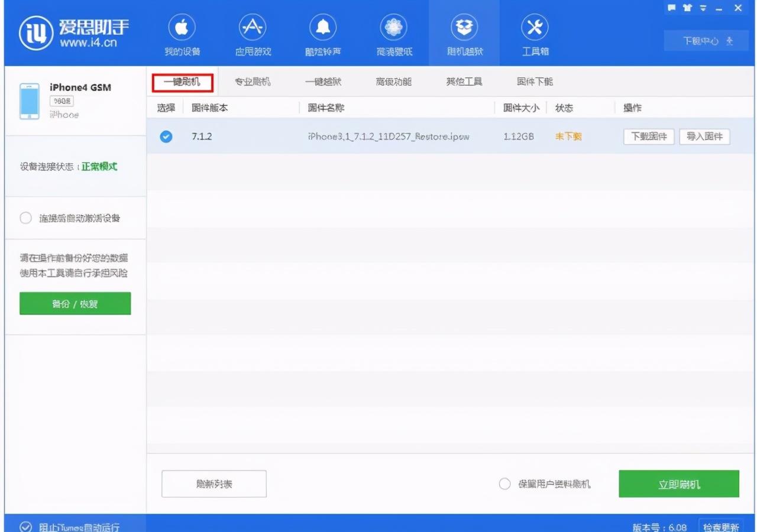Deselect the 7.1.2 firmware checkbox

pos(166,137)
